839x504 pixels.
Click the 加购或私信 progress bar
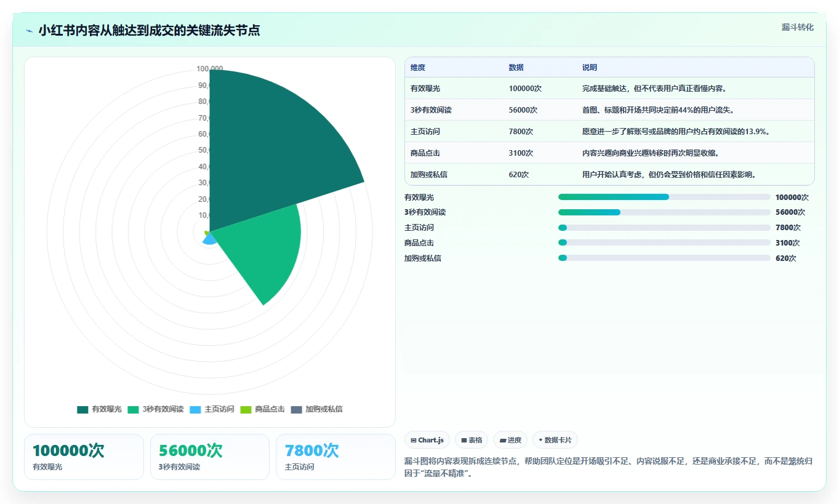pos(664,258)
